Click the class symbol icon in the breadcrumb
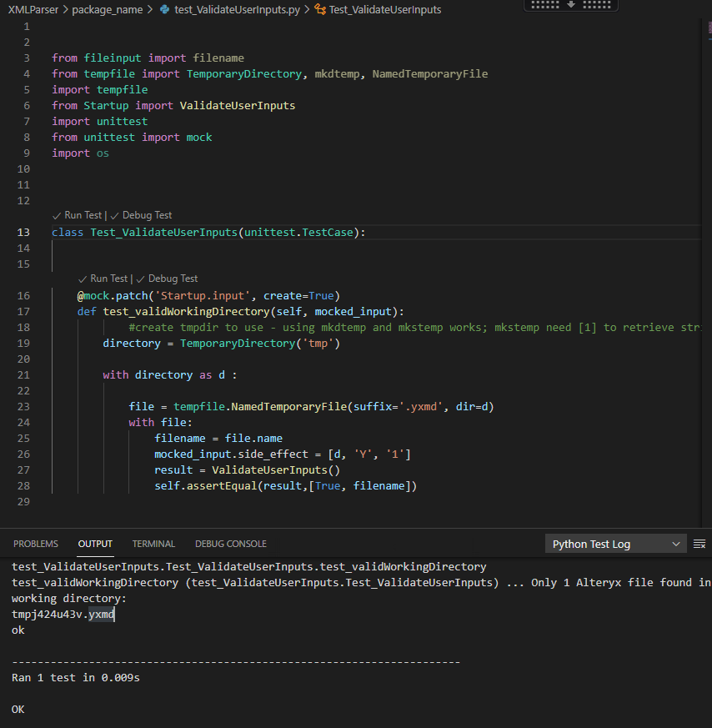 320,9
